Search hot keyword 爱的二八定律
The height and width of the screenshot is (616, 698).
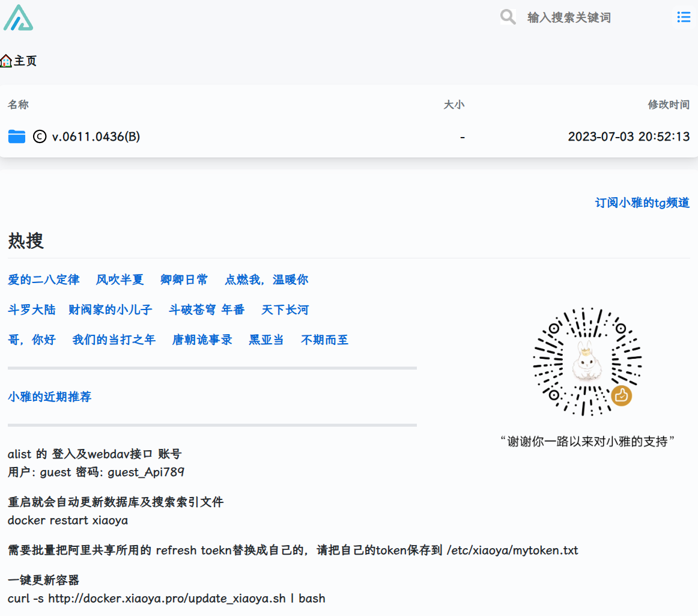coord(44,279)
